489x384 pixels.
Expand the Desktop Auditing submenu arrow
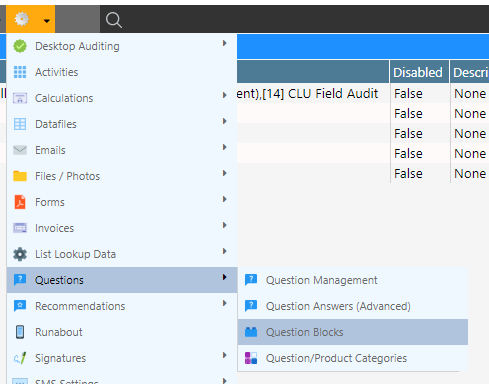click(225, 43)
